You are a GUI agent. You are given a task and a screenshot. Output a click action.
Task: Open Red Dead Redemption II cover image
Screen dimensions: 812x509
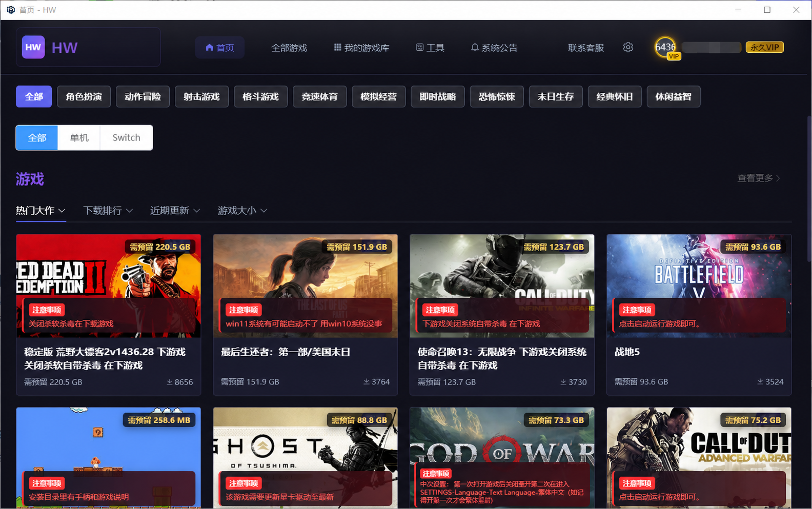click(x=109, y=286)
